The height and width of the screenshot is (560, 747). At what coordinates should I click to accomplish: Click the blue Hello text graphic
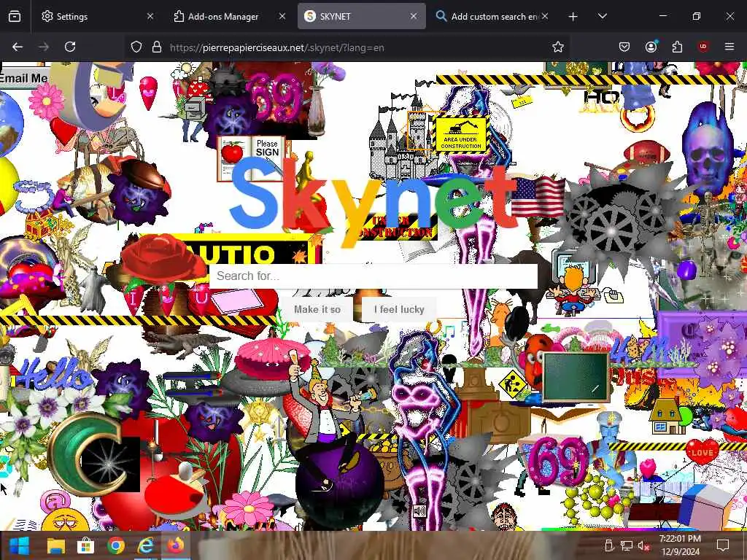(55, 375)
